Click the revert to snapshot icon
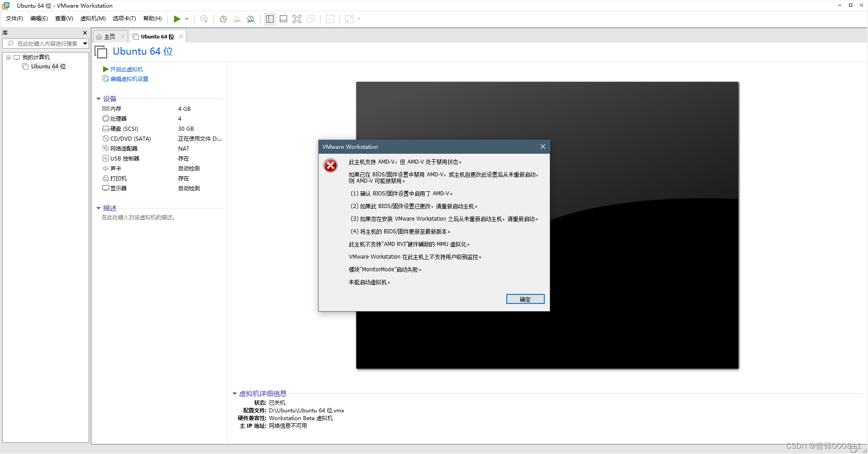The height and width of the screenshot is (454, 868). pos(237,19)
